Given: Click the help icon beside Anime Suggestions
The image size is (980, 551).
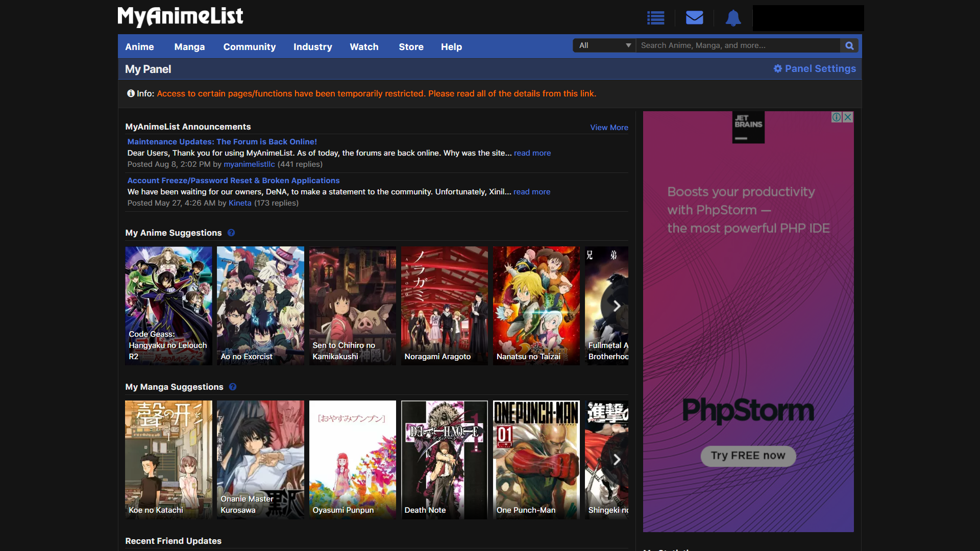Looking at the screenshot, I should (x=231, y=233).
